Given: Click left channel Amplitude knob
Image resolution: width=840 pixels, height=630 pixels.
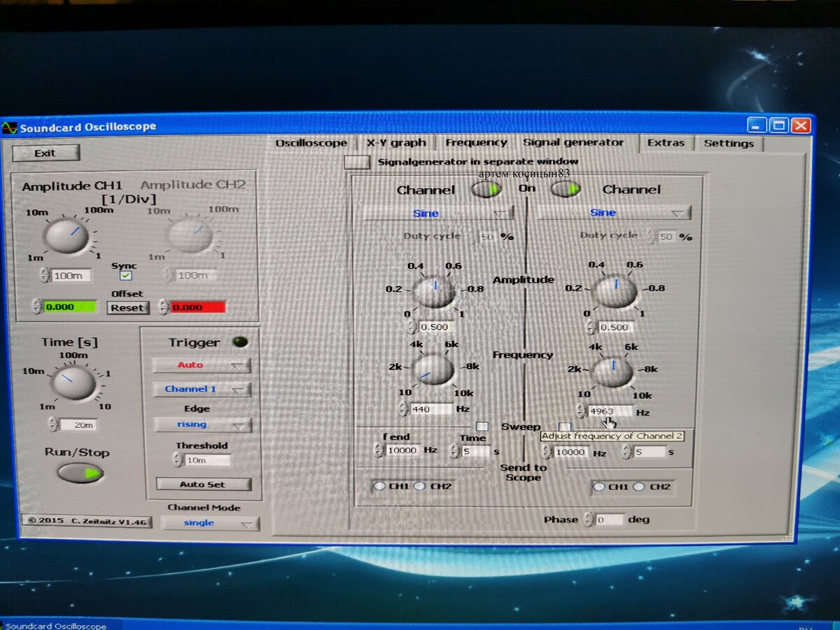Looking at the screenshot, I should pyautogui.click(x=434, y=291).
